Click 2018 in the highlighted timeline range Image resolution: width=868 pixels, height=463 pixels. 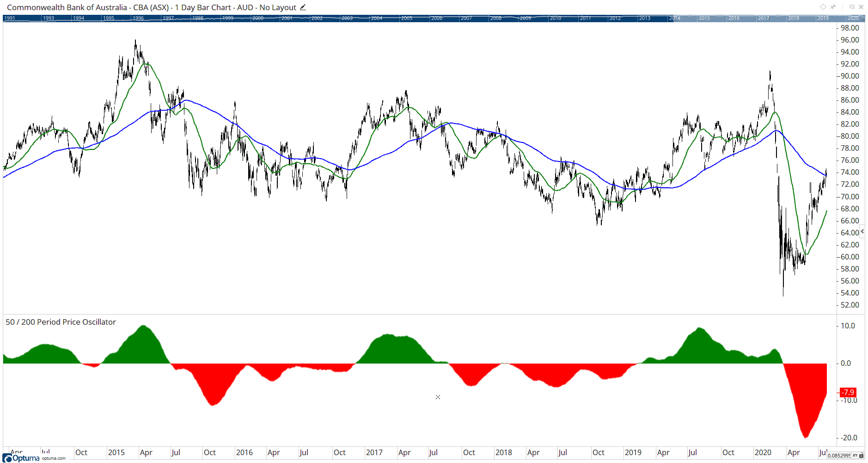[794, 18]
